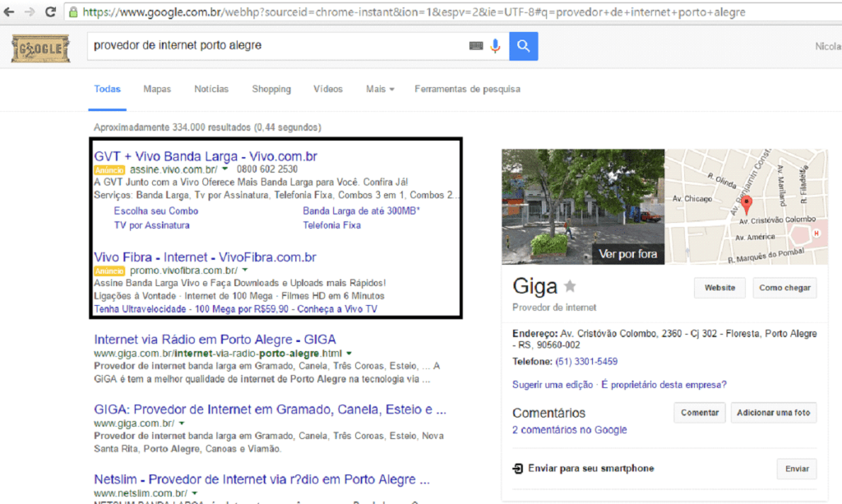
Task: Open GIGA: Provedor de Internet em Gramado result
Action: [x=270, y=409]
